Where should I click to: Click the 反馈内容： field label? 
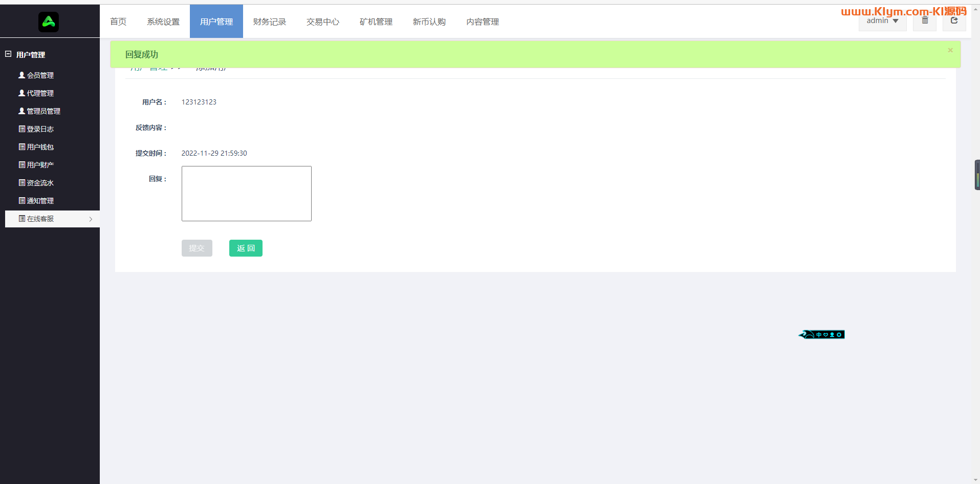click(x=151, y=128)
